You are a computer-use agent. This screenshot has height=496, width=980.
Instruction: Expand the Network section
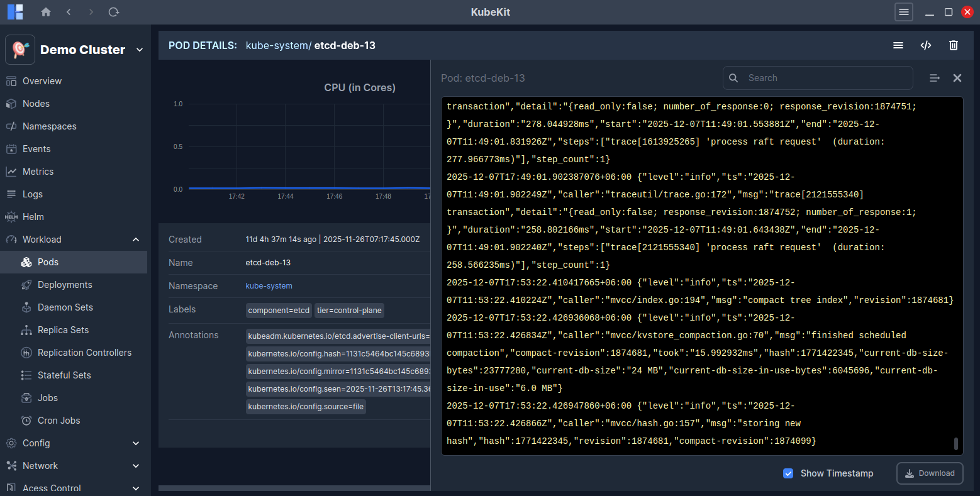(x=136, y=466)
